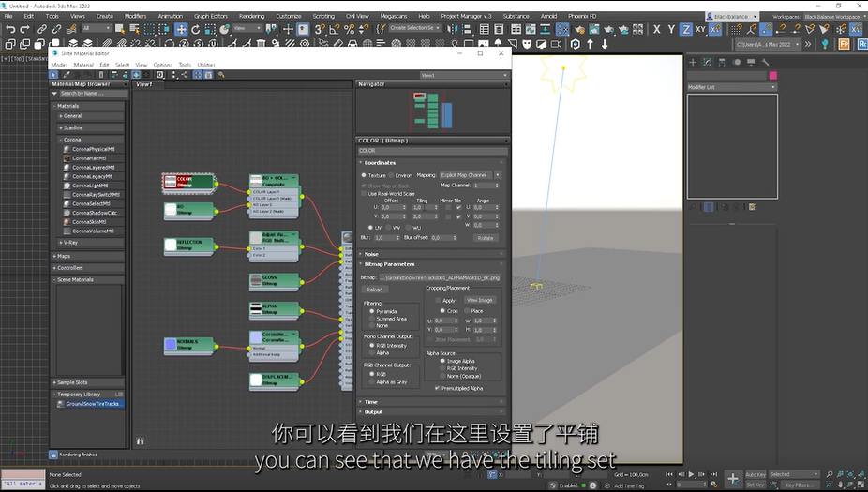Enable Use Real-World Scale checkbox

point(364,194)
